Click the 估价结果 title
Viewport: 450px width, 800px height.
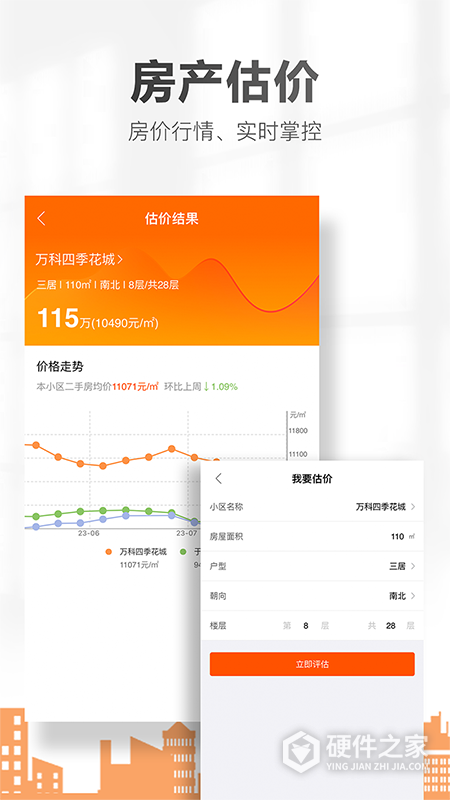(x=171, y=219)
